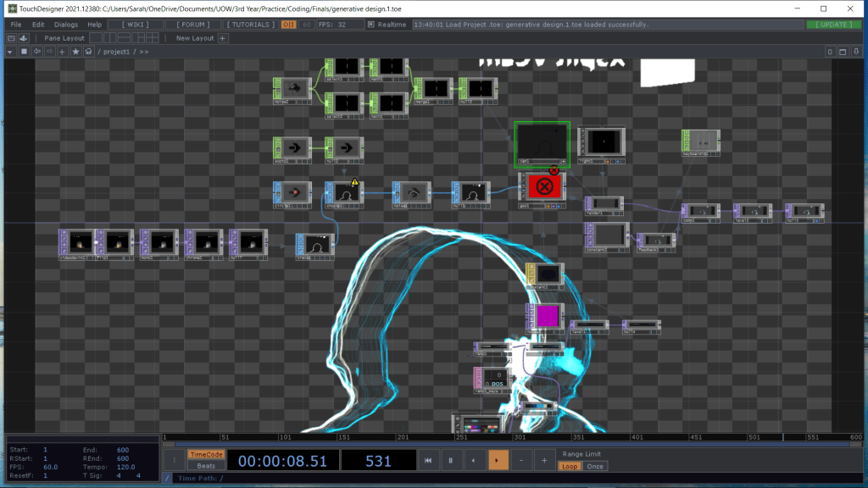868x488 pixels.
Task: Click the magenta constant node
Action: [x=547, y=316]
